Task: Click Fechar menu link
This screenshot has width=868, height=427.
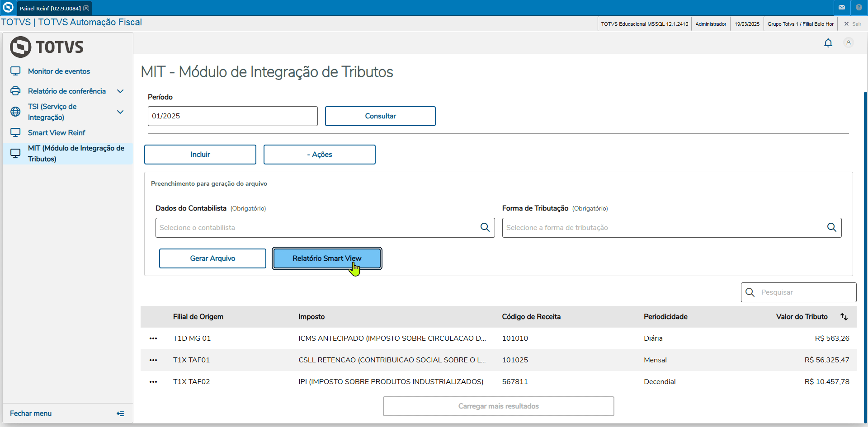Action: [x=31, y=413]
